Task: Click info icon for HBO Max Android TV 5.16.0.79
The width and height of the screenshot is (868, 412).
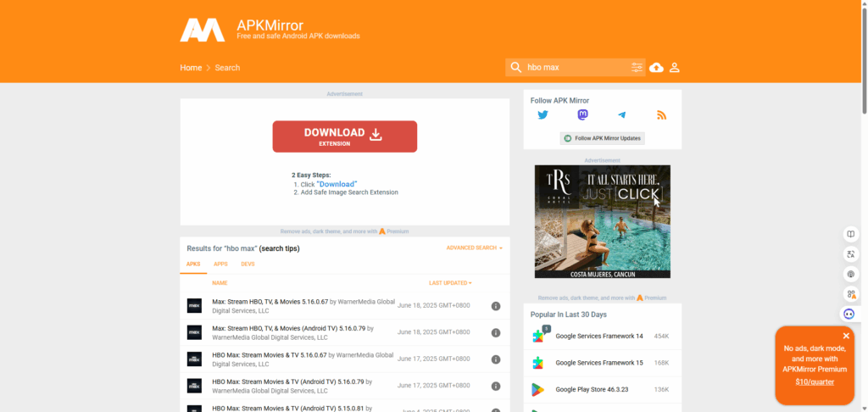Action: click(496, 386)
